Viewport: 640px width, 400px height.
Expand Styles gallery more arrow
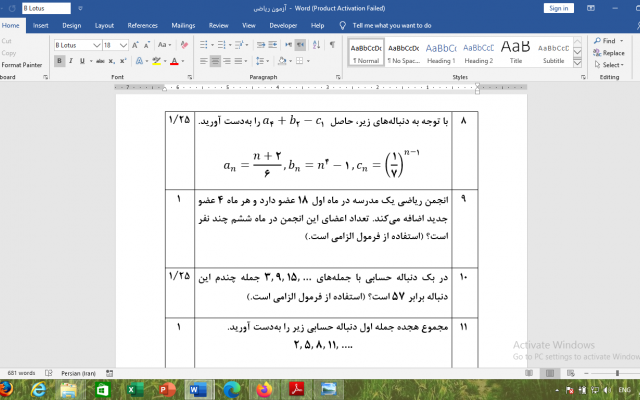577,63
